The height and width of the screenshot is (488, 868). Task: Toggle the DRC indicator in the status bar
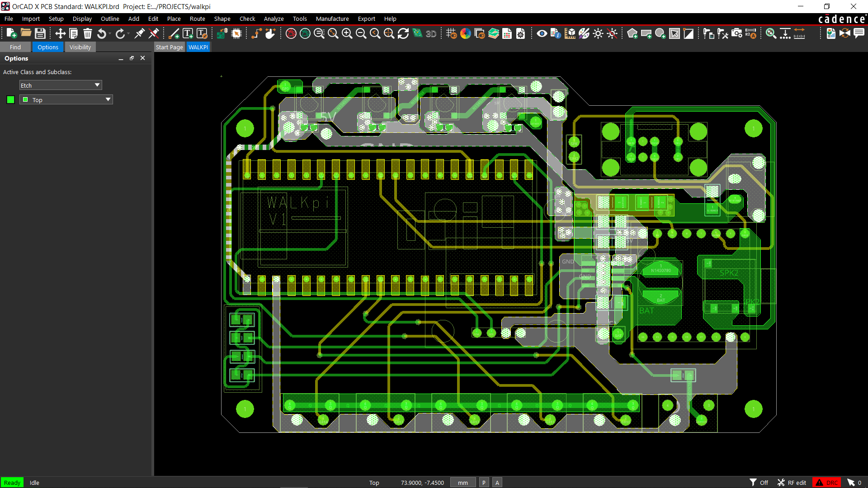click(827, 482)
